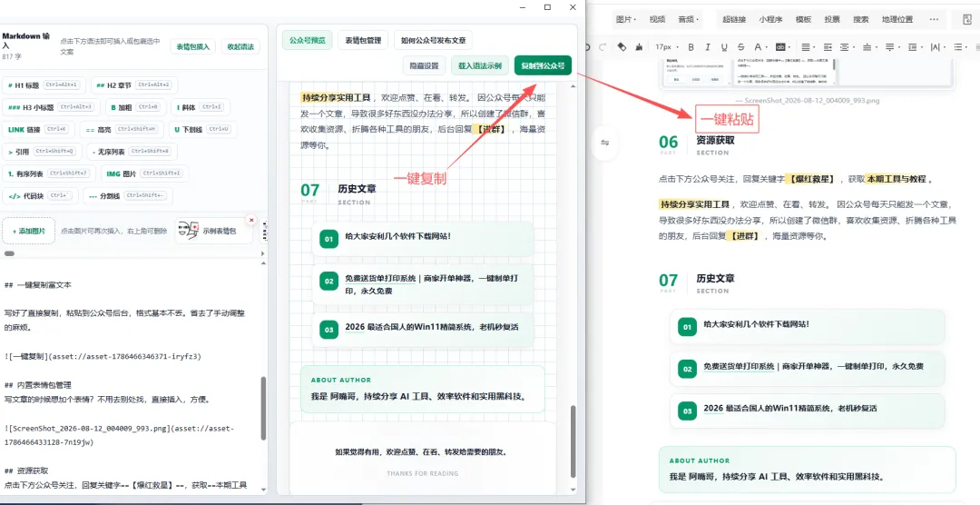This screenshot has height=505, width=980.
Task: Click right arrow of the sticker strip scrollbar
Action: [x=262, y=253]
